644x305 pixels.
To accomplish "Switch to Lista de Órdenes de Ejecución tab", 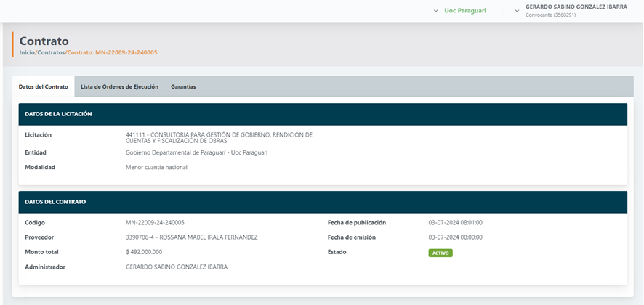I will click(x=119, y=86).
